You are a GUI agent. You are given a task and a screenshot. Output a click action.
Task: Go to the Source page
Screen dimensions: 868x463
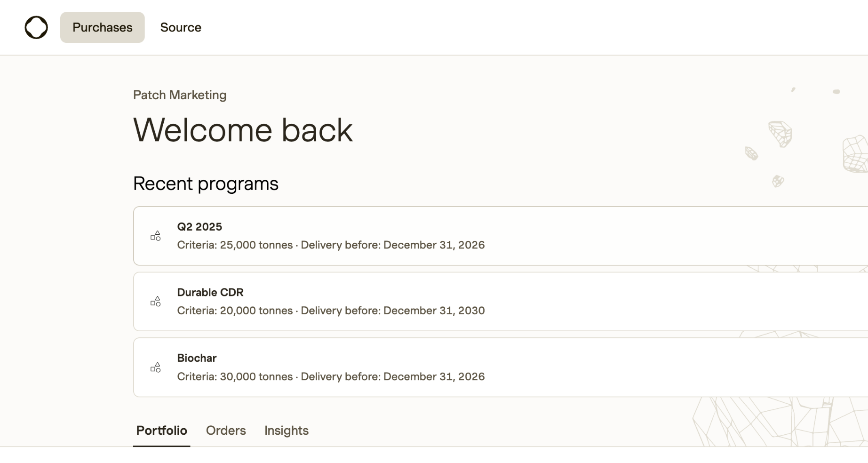pos(181,27)
